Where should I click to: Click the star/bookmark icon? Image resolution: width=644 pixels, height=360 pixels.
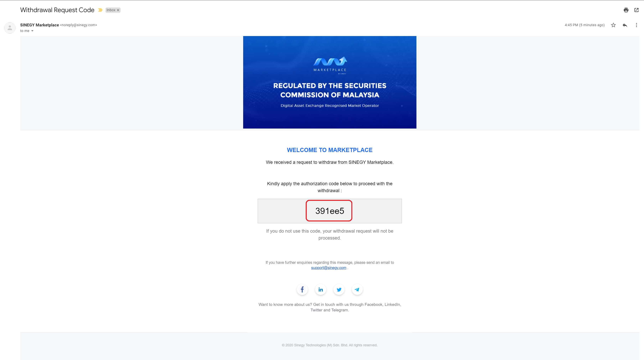tap(613, 25)
